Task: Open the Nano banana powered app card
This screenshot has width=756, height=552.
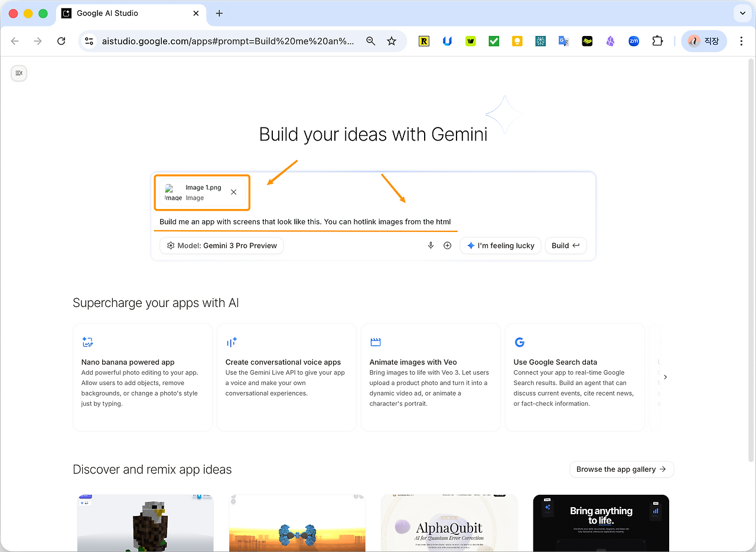Action: point(142,377)
